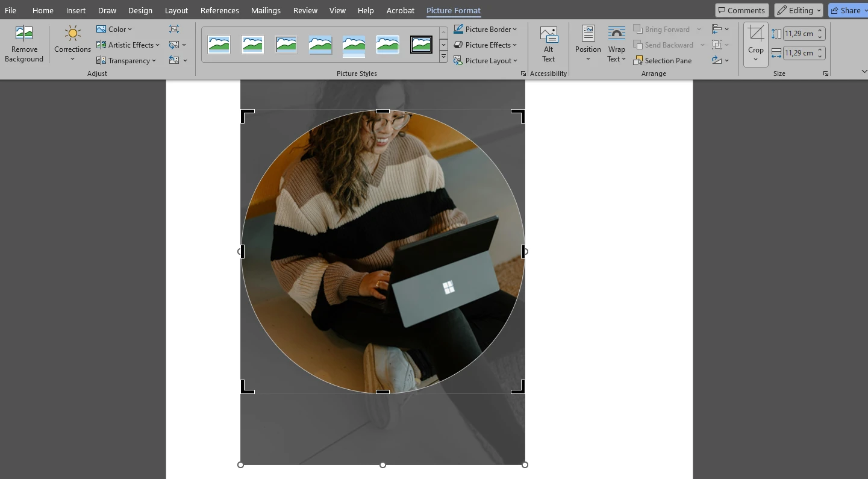Apply the first picture style thumbnail
Image resolution: width=868 pixels, height=479 pixels.
point(219,45)
